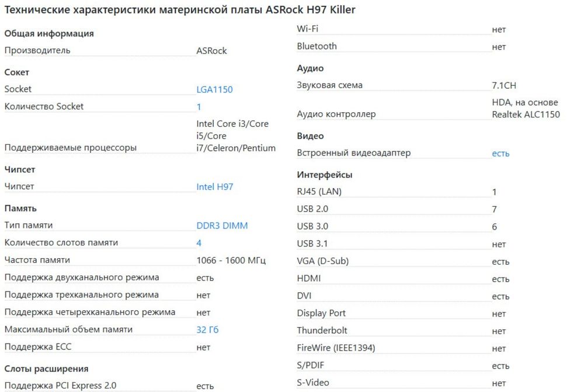This screenshot has height=392, width=584.
Task: Follow the Intel H97 chipset link
Action: tap(215, 187)
